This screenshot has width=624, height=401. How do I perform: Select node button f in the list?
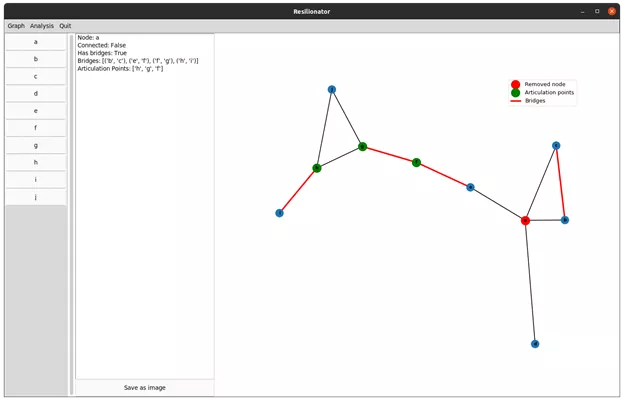(x=36, y=128)
